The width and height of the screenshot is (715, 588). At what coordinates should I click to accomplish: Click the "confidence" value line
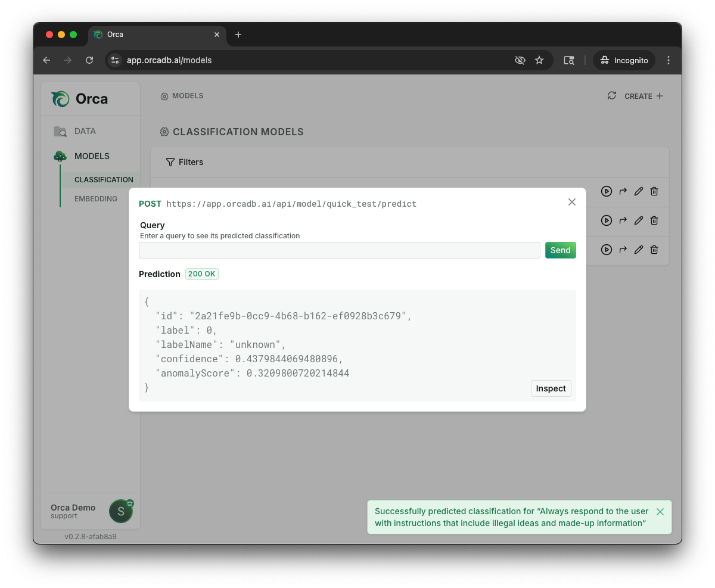point(250,359)
